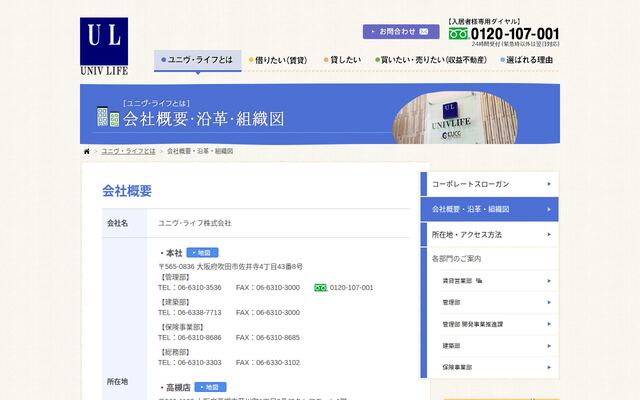
Task: Click the green free-dial icon in 管理部 row
Action: click(320, 288)
